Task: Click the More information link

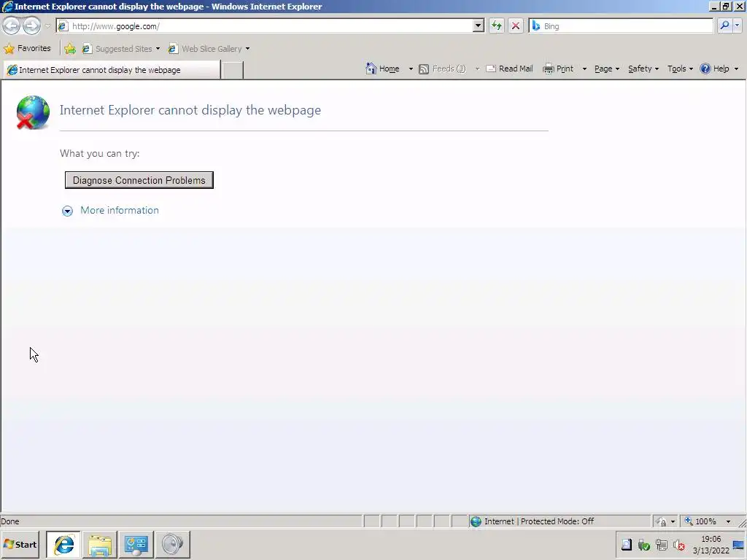Action: coord(120,211)
